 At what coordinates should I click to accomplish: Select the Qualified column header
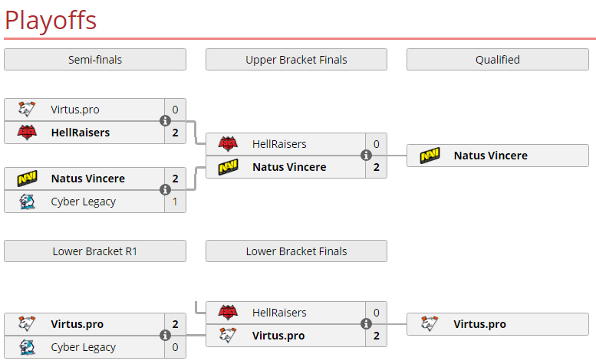pos(498,60)
